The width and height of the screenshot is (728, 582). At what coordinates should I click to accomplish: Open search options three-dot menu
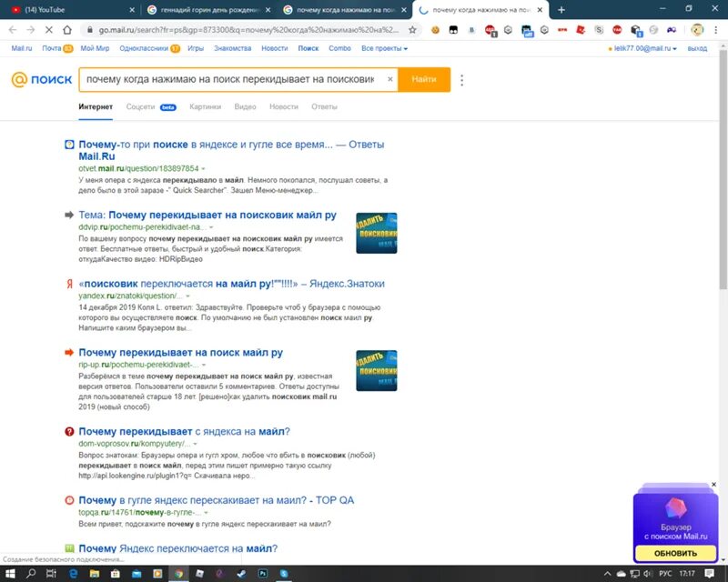pyautogui.click(x=461, y=80)
